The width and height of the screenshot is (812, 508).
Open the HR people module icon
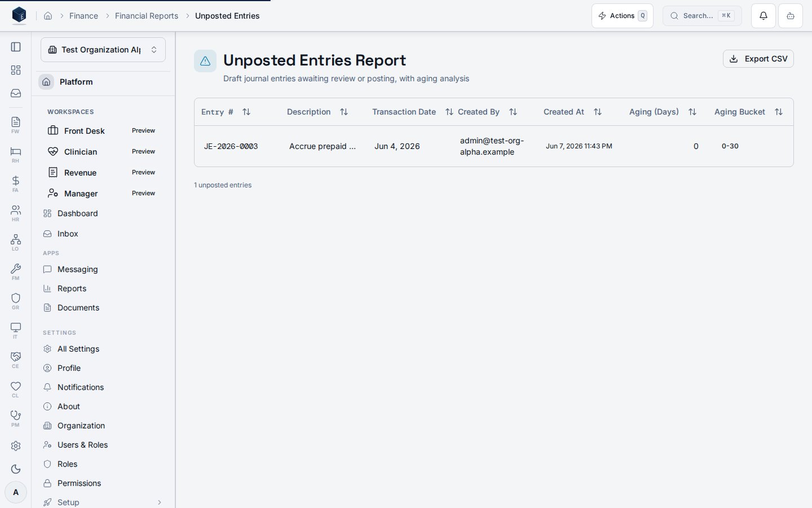coord(16,213)
